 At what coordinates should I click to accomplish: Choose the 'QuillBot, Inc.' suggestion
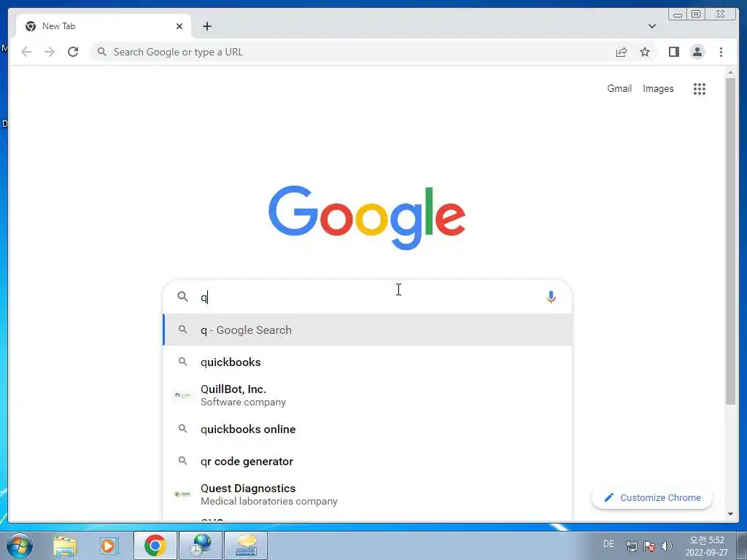point(368,395)
